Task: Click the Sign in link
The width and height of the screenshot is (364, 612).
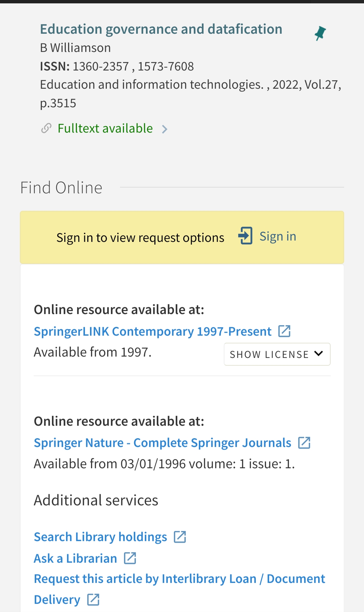Action: 278,237
